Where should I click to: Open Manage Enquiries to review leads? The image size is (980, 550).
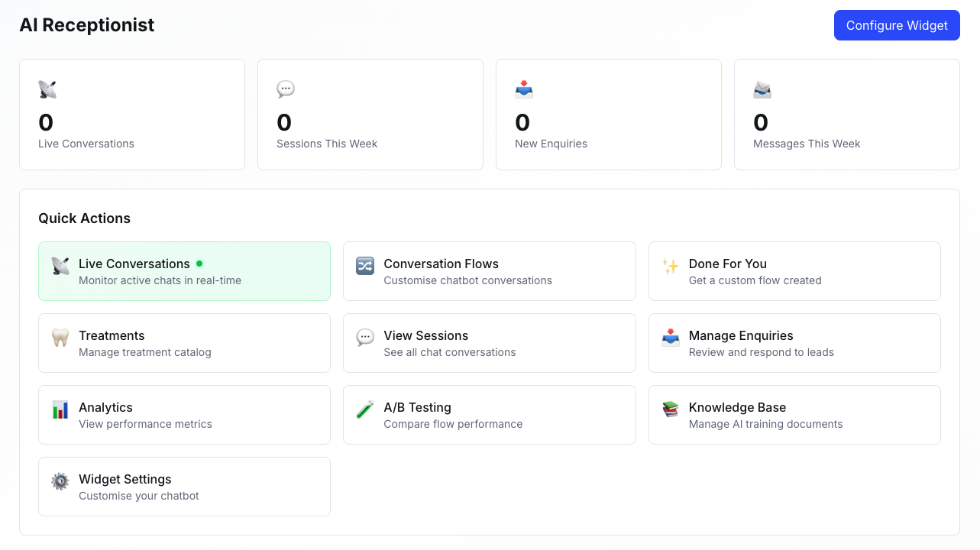[x=794, y=343]
